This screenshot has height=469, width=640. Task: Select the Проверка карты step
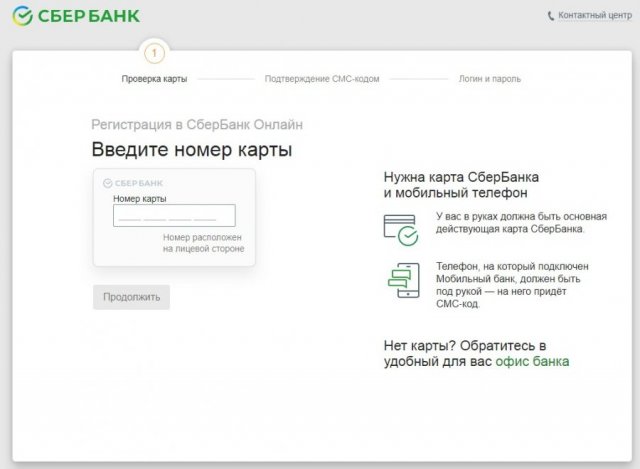[x=154, y=79]
